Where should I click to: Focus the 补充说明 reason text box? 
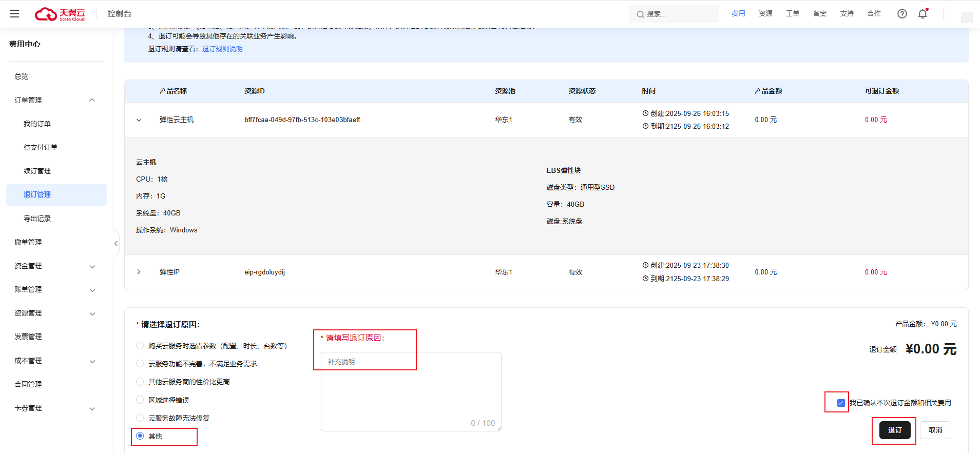pyautogui.click(x=411, y=391)
